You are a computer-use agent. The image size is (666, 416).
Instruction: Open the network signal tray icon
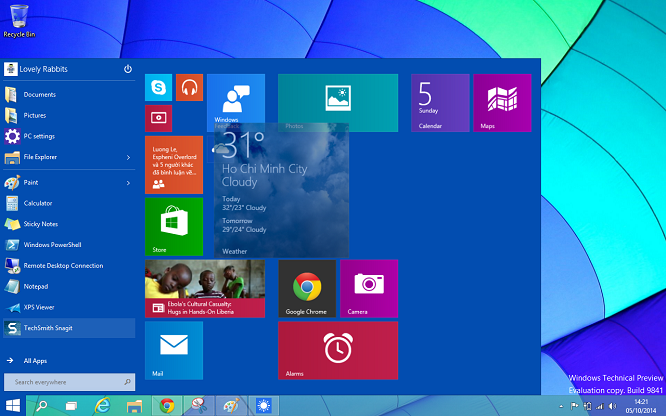pos(600,407)
